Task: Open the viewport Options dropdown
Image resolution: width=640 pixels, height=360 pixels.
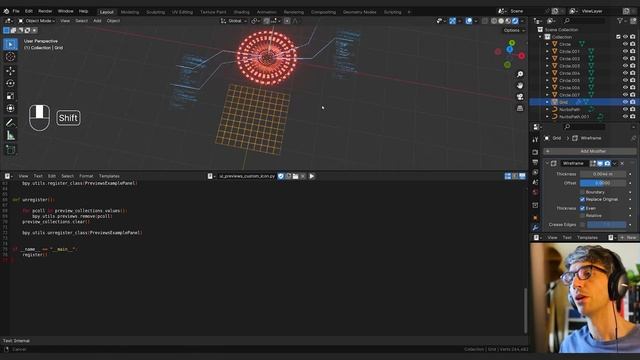Action: (x=514, y=30)
